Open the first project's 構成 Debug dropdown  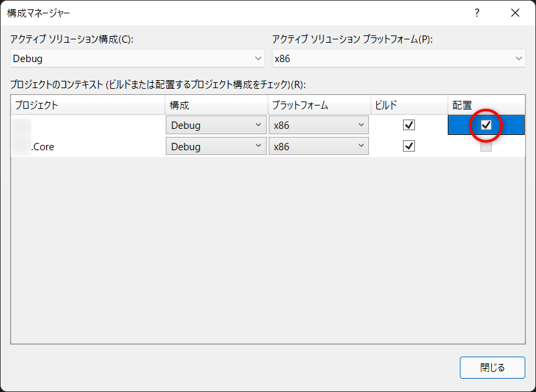pyautogui.click(x=216, y=125)
